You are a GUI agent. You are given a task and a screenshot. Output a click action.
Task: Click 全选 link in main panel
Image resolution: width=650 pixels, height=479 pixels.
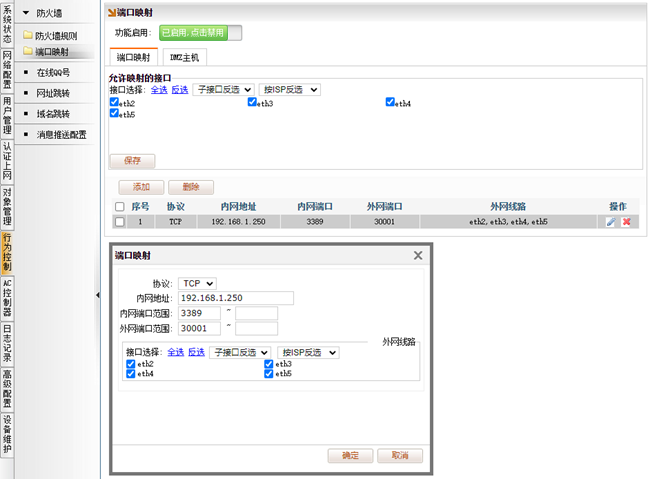(159, 90)
